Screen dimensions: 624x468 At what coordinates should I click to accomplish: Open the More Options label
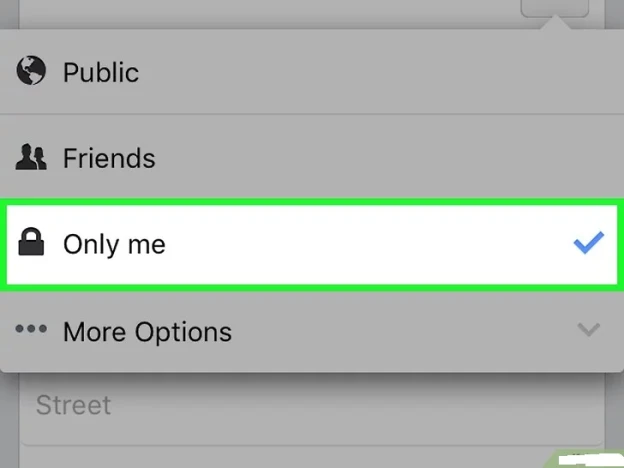pyautogui.click(x=147, y=332)
